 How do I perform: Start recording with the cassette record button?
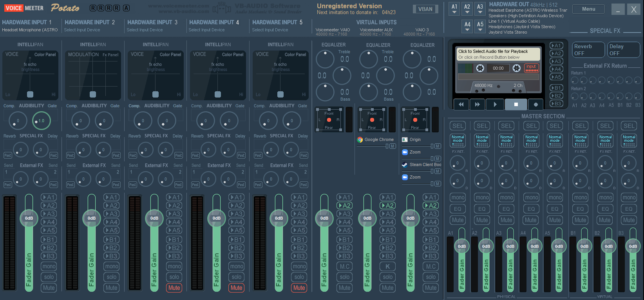tap(535, 104)
